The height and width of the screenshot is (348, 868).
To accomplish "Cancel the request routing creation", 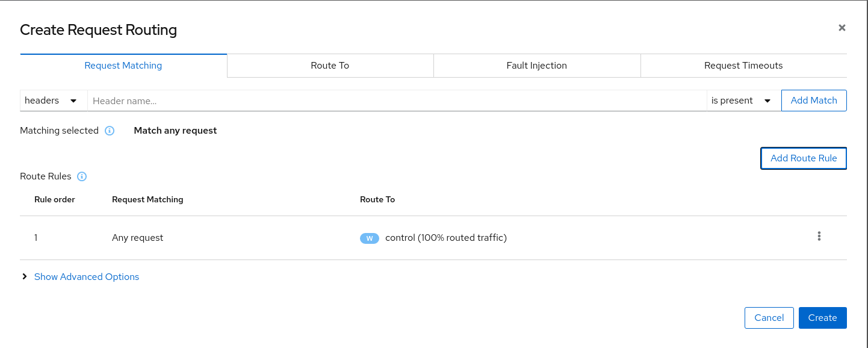I will click(x=769, y=317).
